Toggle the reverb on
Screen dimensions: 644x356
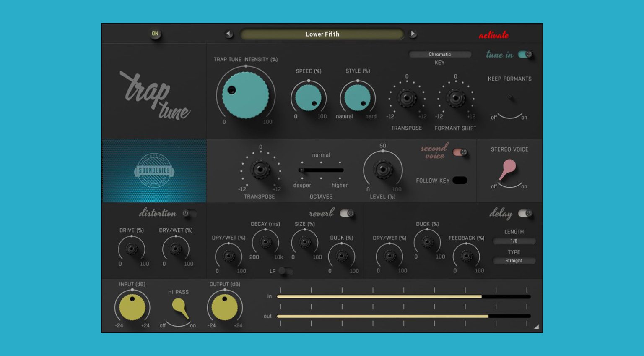[346, 213]
